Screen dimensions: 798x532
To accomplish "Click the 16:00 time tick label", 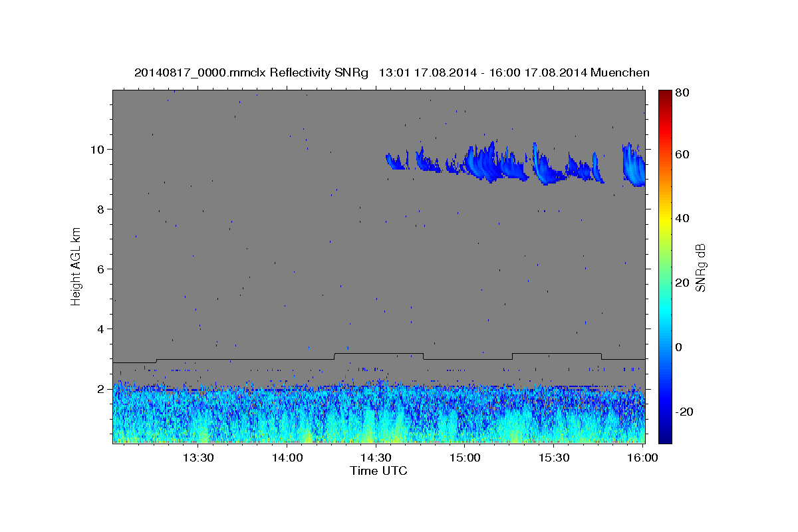I will point(642,458).
